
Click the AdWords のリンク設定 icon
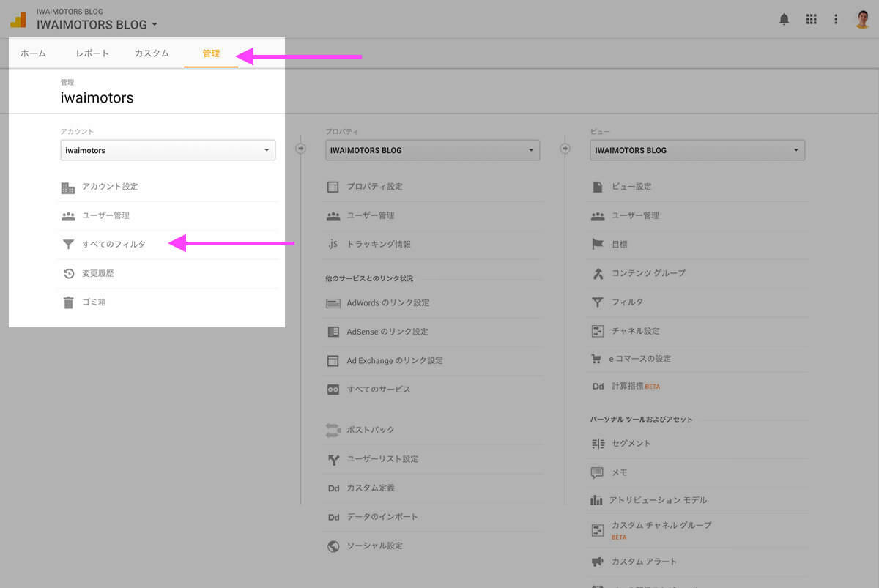[x=333, y=303]
